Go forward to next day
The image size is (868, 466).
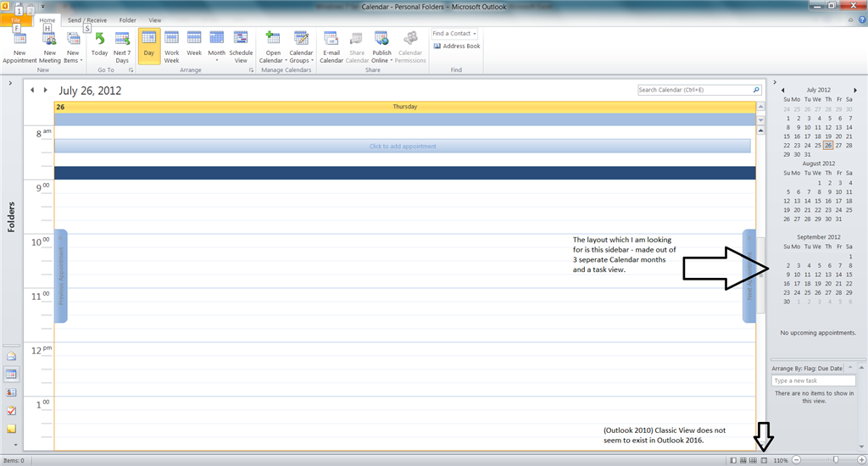46,90
